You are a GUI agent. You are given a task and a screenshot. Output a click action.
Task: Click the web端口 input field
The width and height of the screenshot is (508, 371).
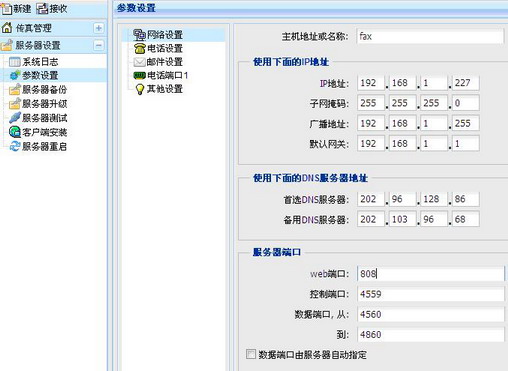coord(431,274)
